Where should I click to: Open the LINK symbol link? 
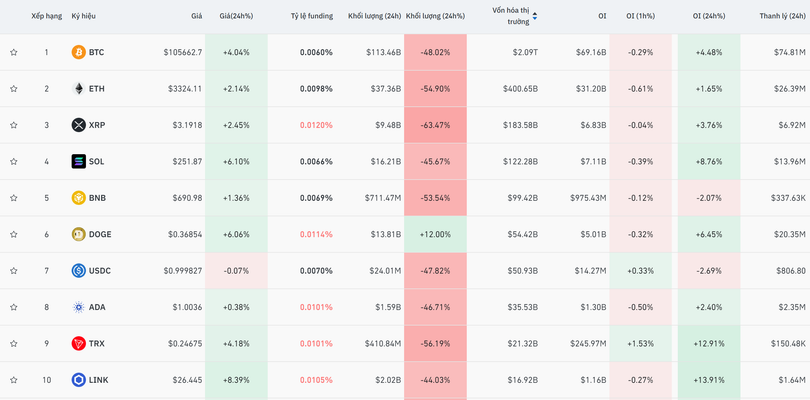98,380
